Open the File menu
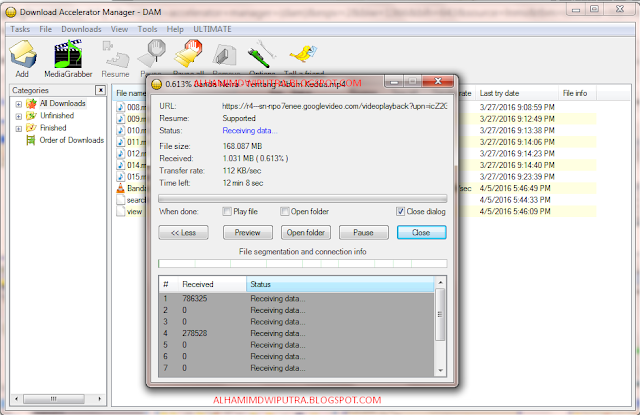The height and width of the screenshot is (415, 640). 45,29
